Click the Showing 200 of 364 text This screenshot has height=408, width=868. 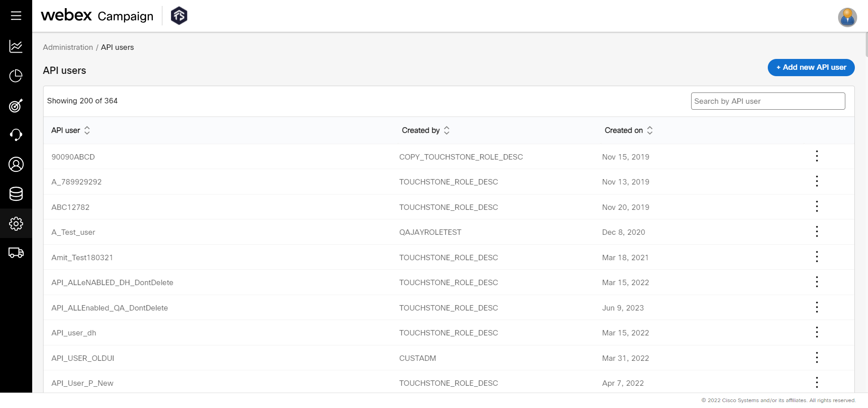pos(82,101)
